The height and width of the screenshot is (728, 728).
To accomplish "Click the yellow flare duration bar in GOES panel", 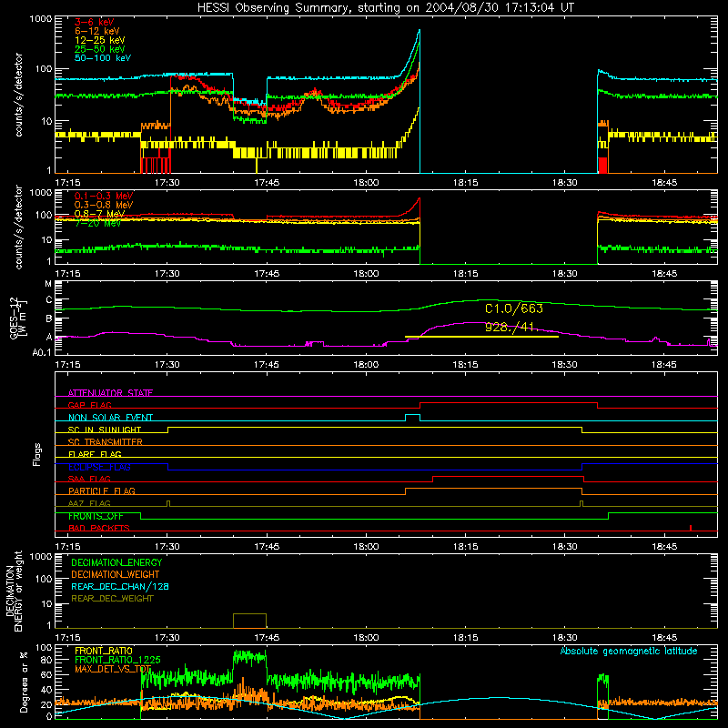I will 481,337.
